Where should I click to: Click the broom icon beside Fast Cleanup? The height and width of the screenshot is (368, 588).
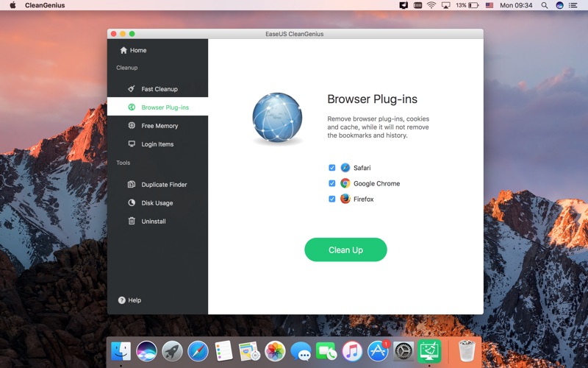(x=132, y=88)
